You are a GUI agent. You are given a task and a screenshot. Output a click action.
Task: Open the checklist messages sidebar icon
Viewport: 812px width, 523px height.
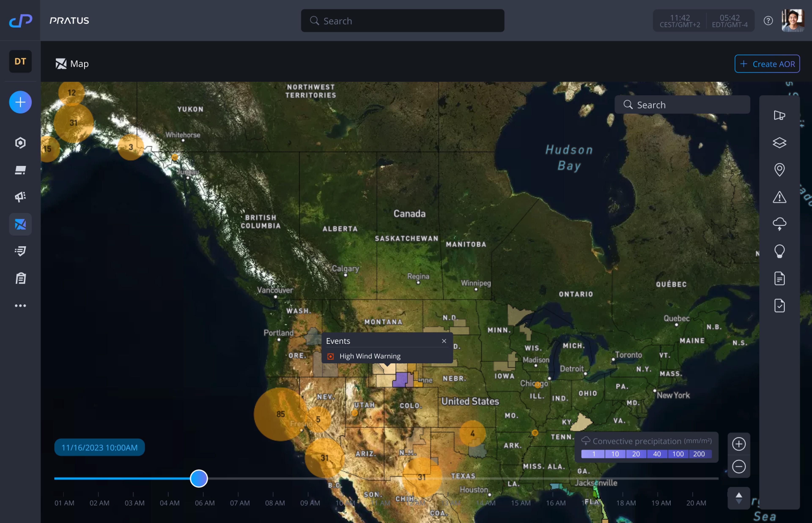tap(20, 251)
